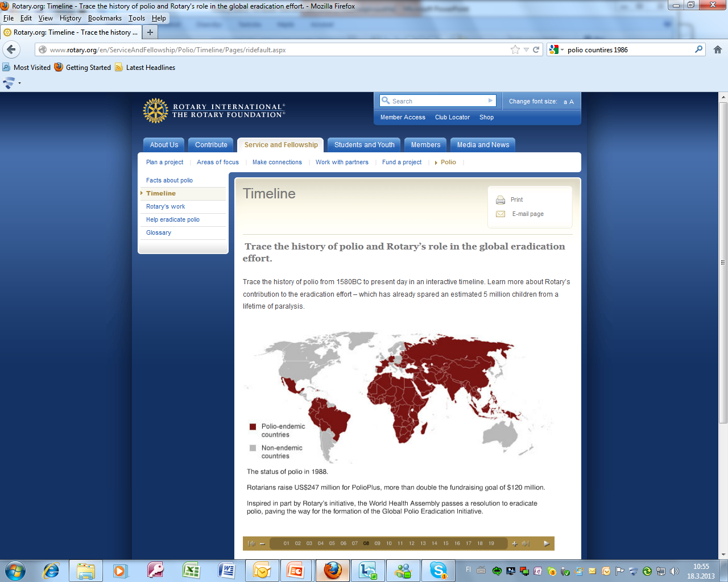Open Word from the taskbar

coord(226,570)
